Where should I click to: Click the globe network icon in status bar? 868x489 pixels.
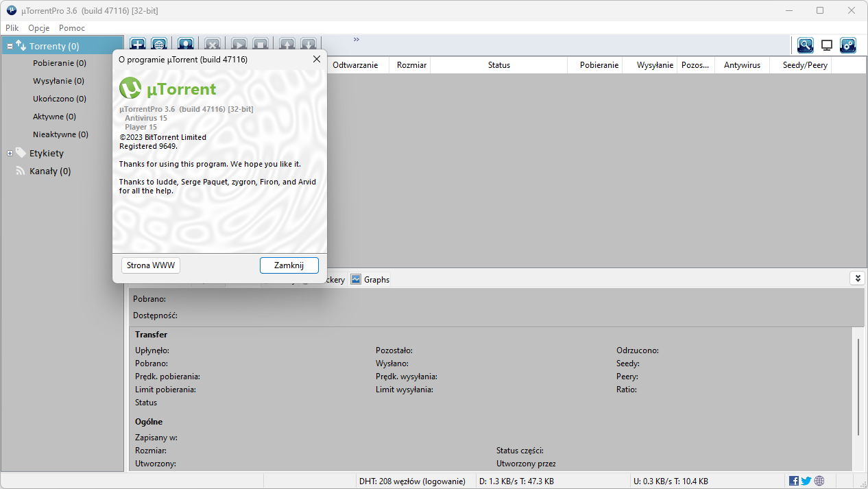tap(819, 481)
